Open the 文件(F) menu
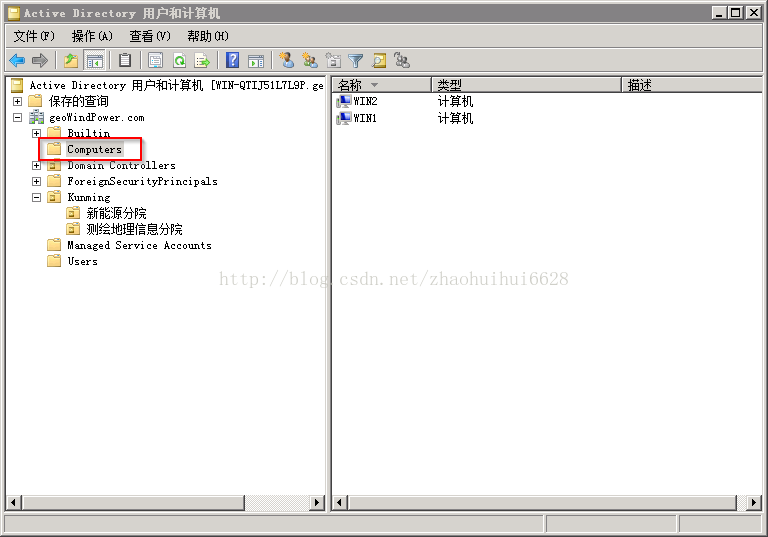 click(34, 36)
